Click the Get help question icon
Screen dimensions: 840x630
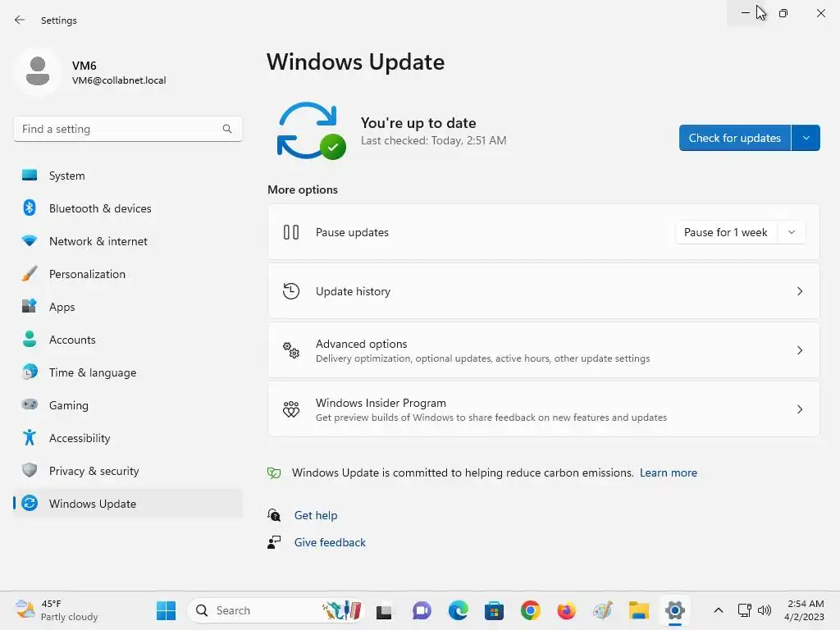coord(274,515)
